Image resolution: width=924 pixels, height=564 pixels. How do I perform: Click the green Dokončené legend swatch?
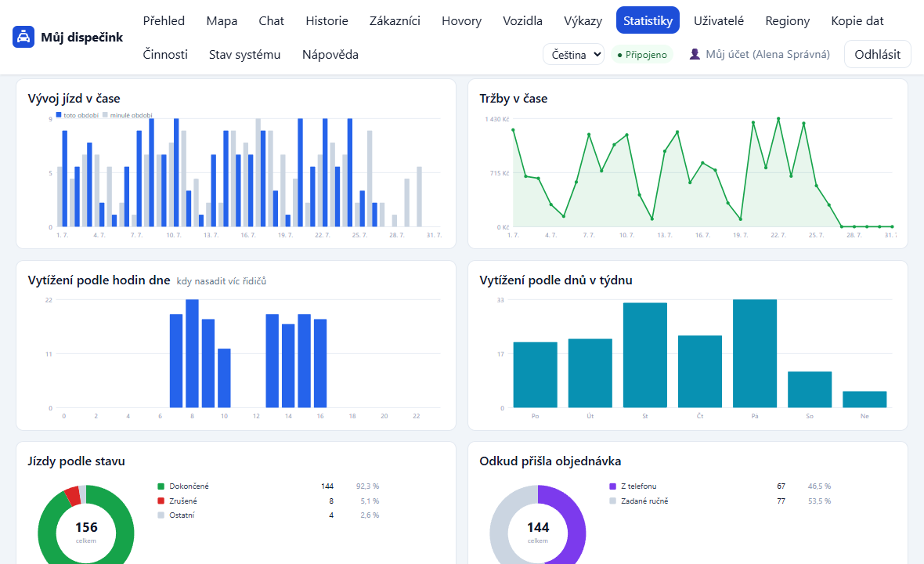pos(161,486)
